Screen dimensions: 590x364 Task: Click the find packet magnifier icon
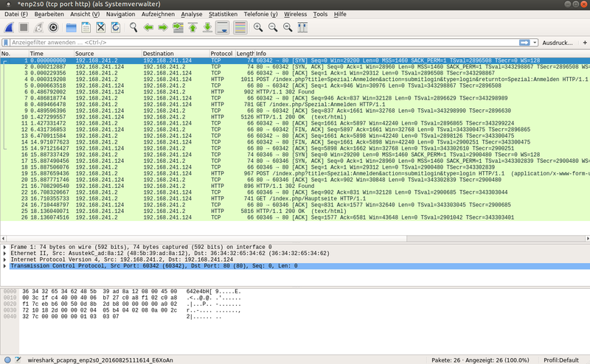pyautogui.click(x=133, y=27)
